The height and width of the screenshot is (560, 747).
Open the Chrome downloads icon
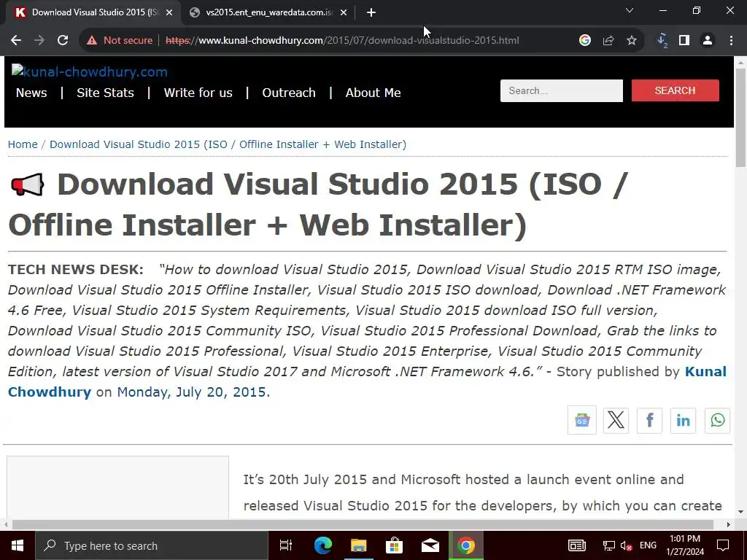pyautogui.click(x=662, y=41)
